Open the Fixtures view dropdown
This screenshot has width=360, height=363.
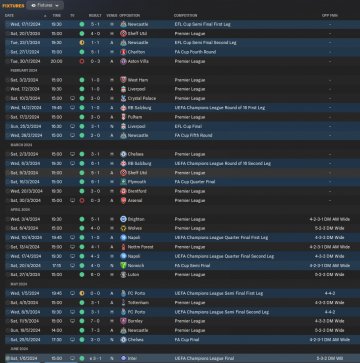click(45, 5)
